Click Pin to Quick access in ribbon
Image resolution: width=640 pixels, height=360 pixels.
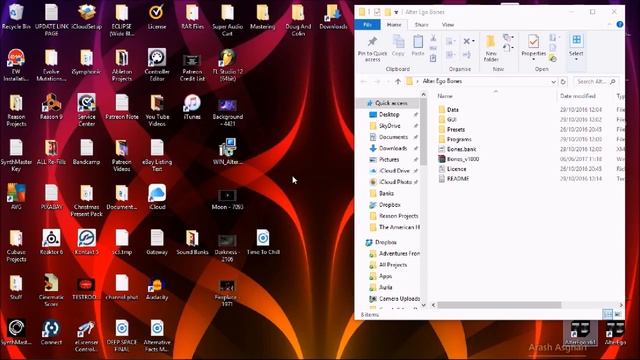pyautogui.click(x=372, y=49)
